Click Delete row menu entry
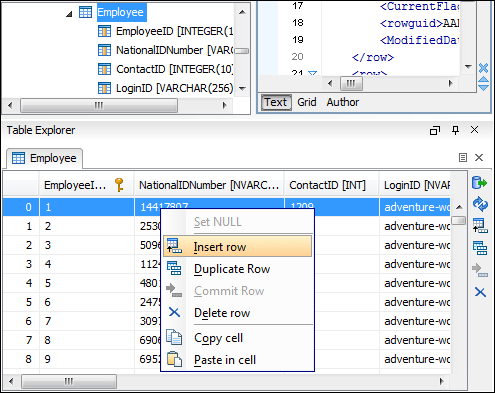 click(x=237, y=313)
